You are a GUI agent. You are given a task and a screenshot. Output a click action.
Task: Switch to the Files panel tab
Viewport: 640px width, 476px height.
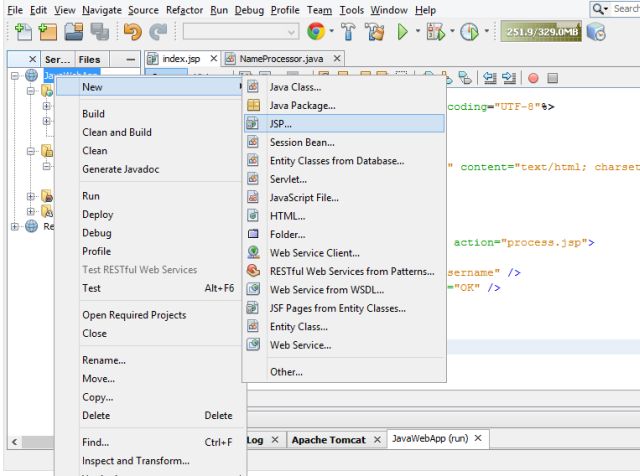coord(89,60)
